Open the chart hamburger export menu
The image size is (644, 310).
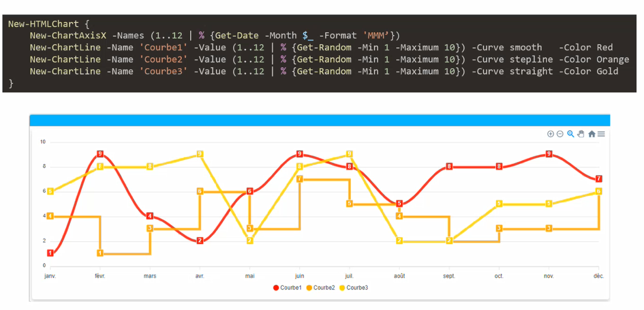(601, 134)
